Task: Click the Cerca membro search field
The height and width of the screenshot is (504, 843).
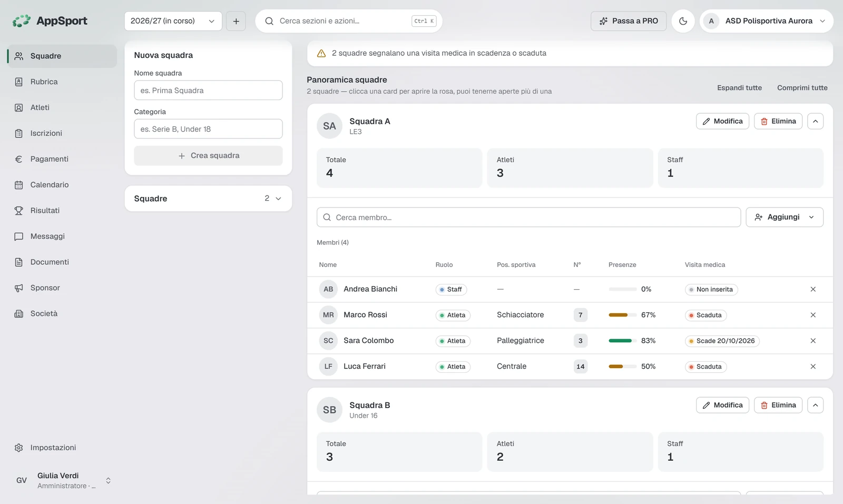Action: click(x=528, y=217)
